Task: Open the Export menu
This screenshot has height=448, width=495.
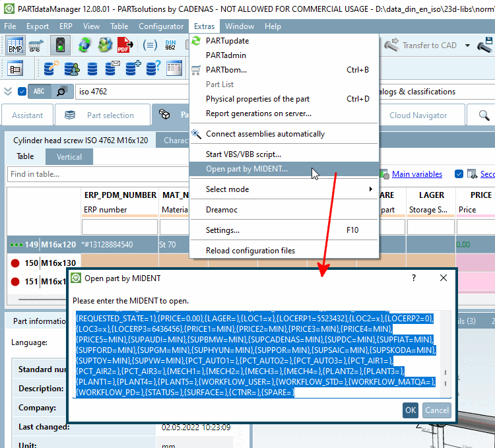Action: 38,26
